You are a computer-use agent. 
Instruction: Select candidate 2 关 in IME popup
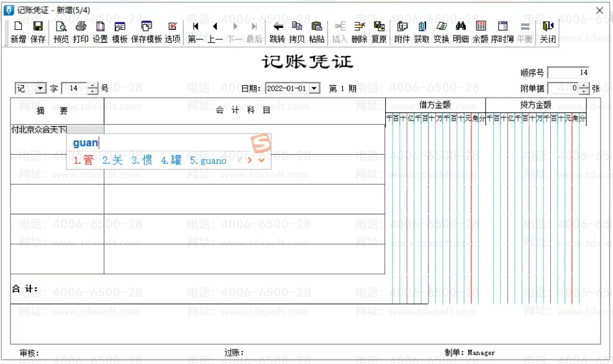click(112, 160)
